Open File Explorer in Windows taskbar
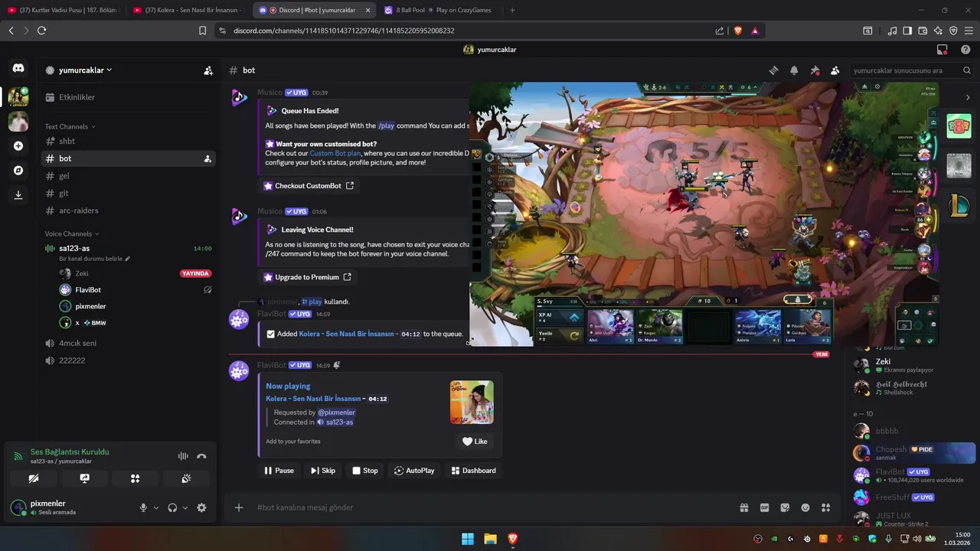Viewport: 980px width, 551px height. point(490,539)
